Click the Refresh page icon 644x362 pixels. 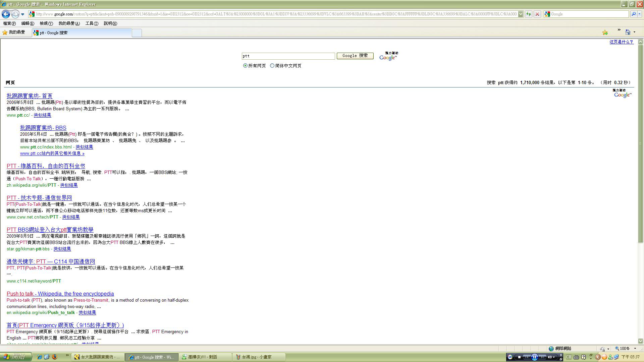pyautogui.click(x=529, y=14)
